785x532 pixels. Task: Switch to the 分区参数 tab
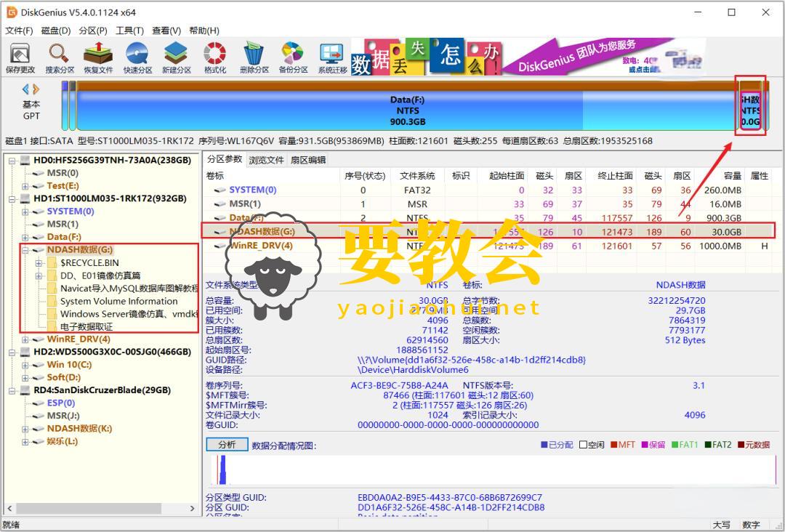point(225,159)
